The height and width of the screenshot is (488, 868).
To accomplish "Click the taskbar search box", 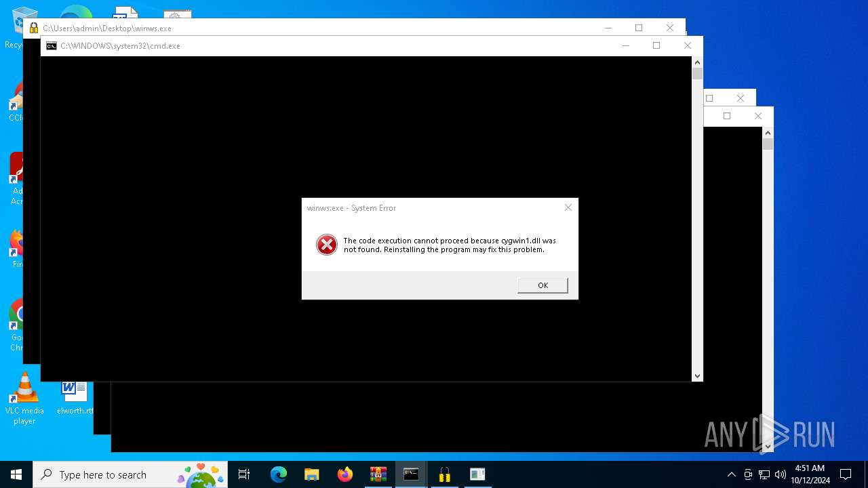I will click(x=130, y=474).
